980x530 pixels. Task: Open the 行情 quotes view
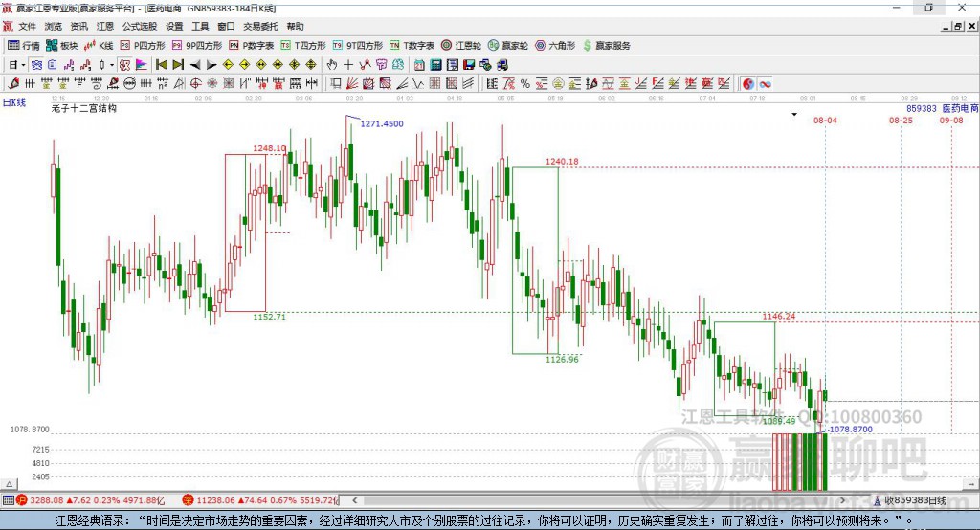(23, 46)
